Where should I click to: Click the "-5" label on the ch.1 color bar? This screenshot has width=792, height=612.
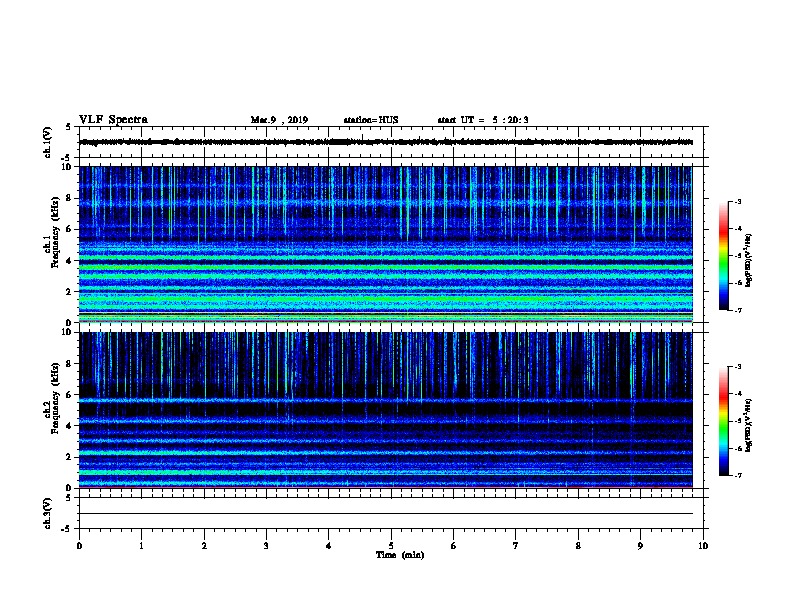click(x=737, y=256)
